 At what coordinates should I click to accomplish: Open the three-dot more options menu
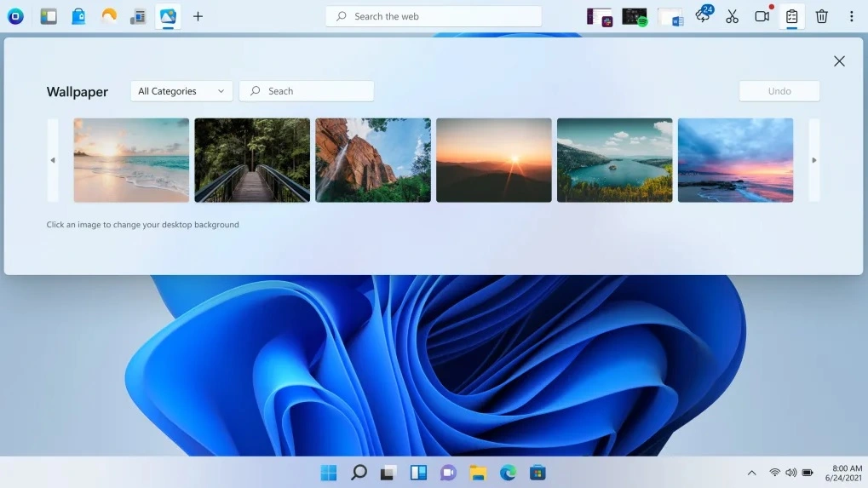(x=852, y=16)
